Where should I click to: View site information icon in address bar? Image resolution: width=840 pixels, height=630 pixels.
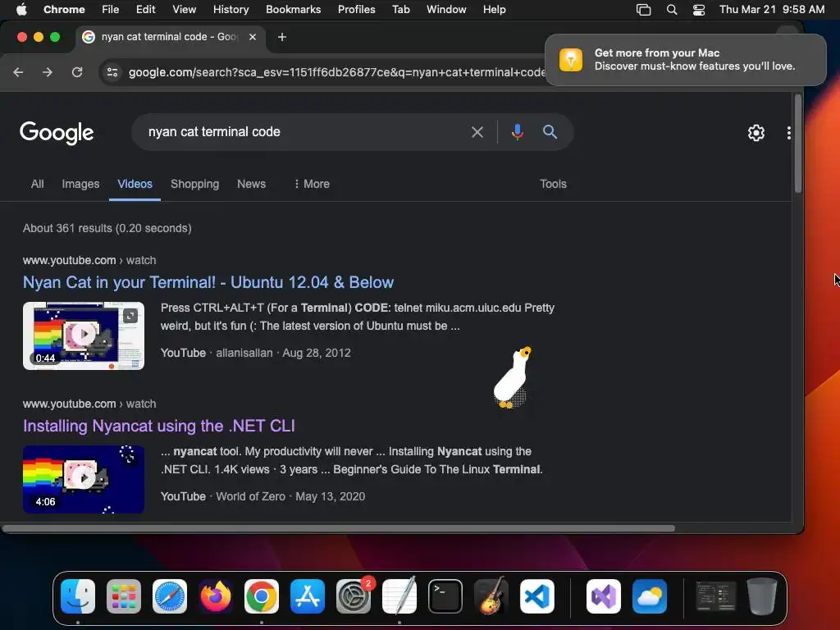[112, 72]
